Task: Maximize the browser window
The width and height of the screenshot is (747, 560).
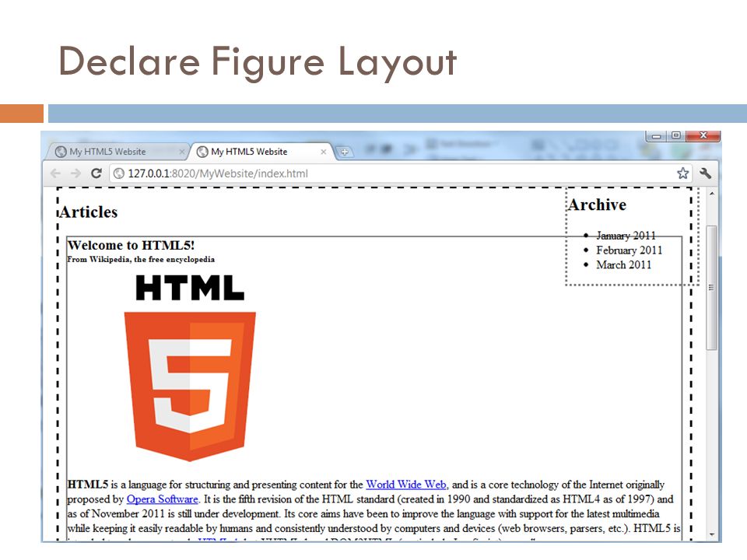Action: point(676,135)
